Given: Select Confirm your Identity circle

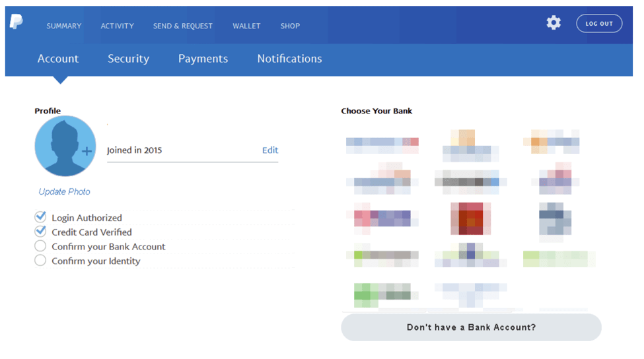Looking at the screenshot, I should coord(40,260).
